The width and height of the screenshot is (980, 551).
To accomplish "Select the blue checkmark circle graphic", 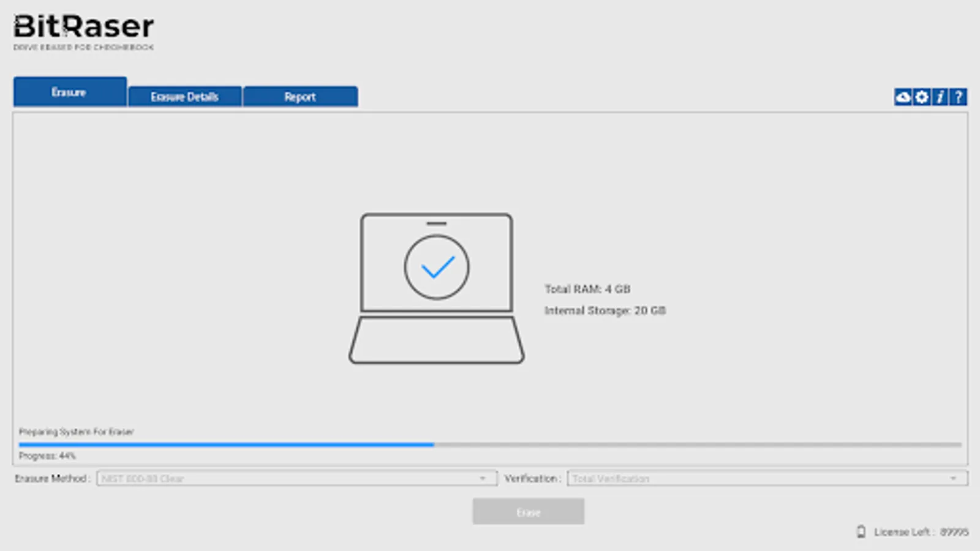I will tap(436, 266).
